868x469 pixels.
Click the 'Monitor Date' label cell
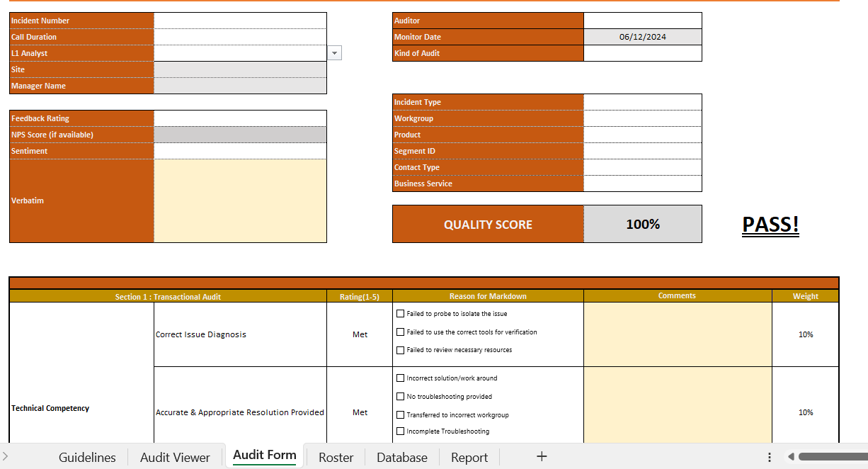coord(488,37)
